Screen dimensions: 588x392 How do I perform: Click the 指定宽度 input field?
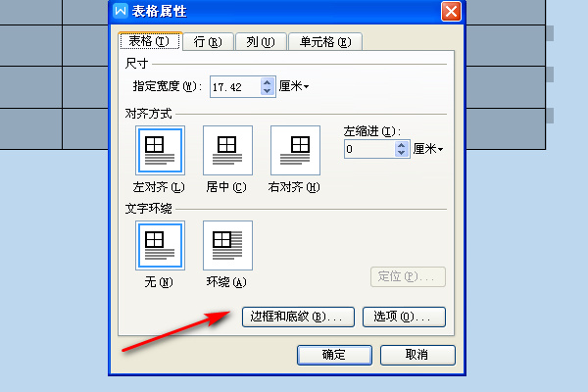235,87
